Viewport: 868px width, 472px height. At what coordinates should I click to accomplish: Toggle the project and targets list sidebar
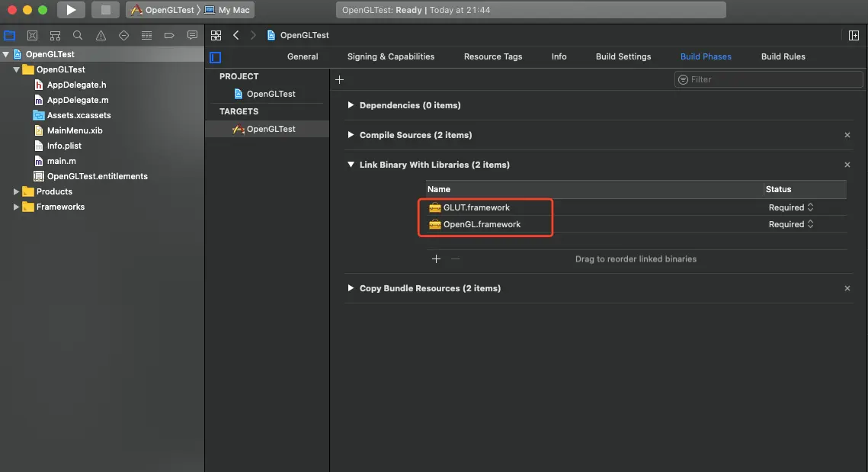pos(216,57)
